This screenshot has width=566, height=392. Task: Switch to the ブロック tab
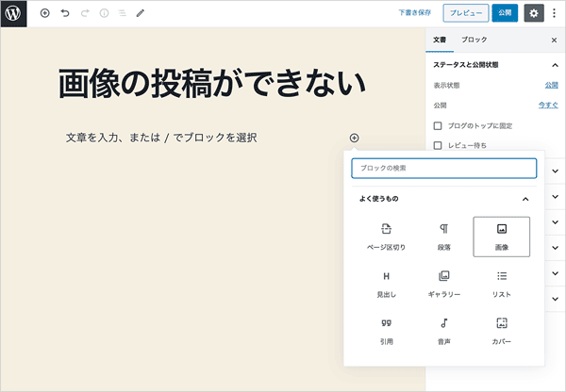coord(474,40)
